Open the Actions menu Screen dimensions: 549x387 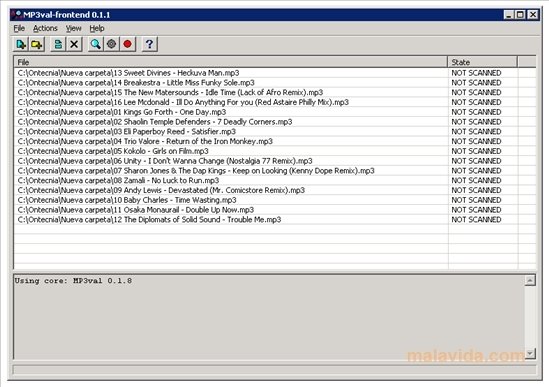pyautogui.click(x=45, y=28)
